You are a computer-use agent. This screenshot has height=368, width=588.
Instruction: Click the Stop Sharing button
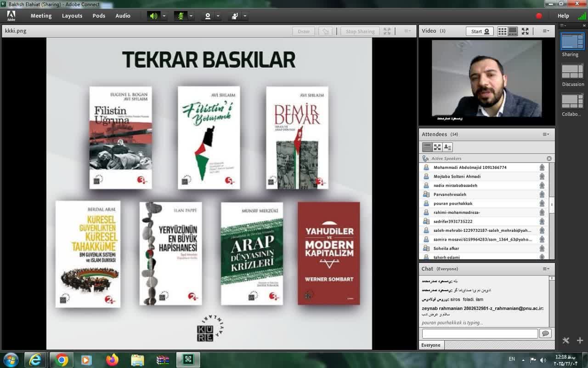360,31
